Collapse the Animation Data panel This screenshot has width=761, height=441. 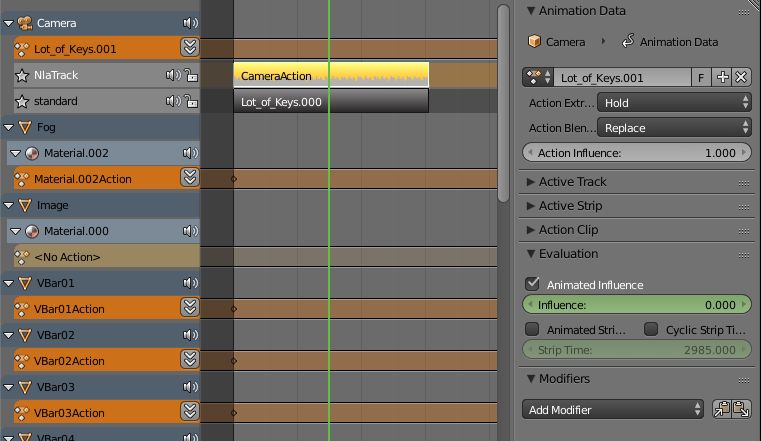530,11
